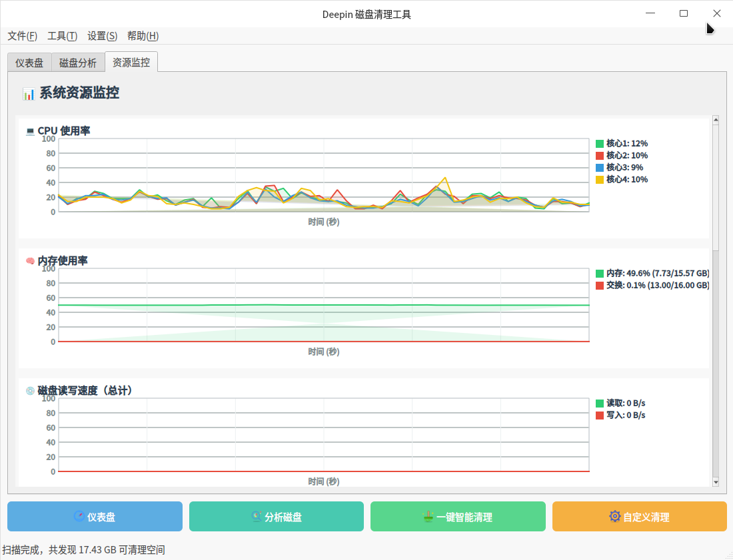Switch to the 磁盘分析 tab
The height and width of the screenshot is (560, 733).
pyautogui.click(x=78, y=63)
